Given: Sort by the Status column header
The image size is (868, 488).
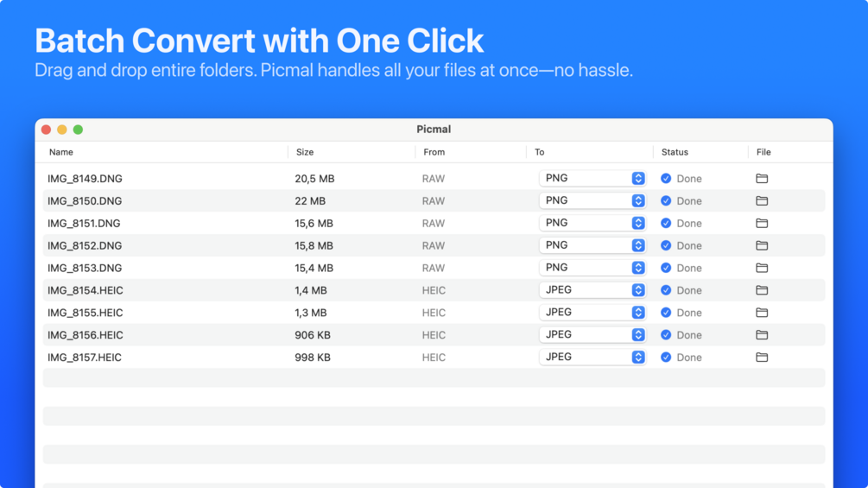Looking at the screenshot, I should 675,152.
